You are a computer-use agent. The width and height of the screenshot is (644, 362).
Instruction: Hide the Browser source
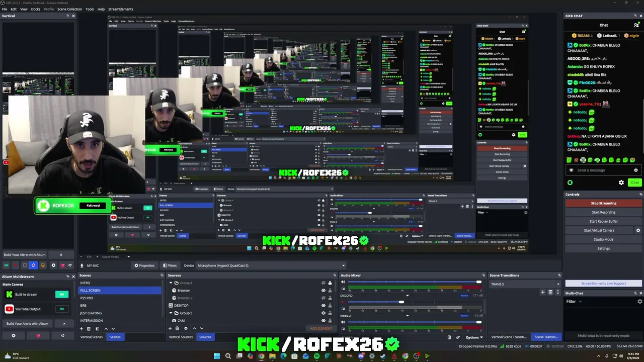click(324, 291)
